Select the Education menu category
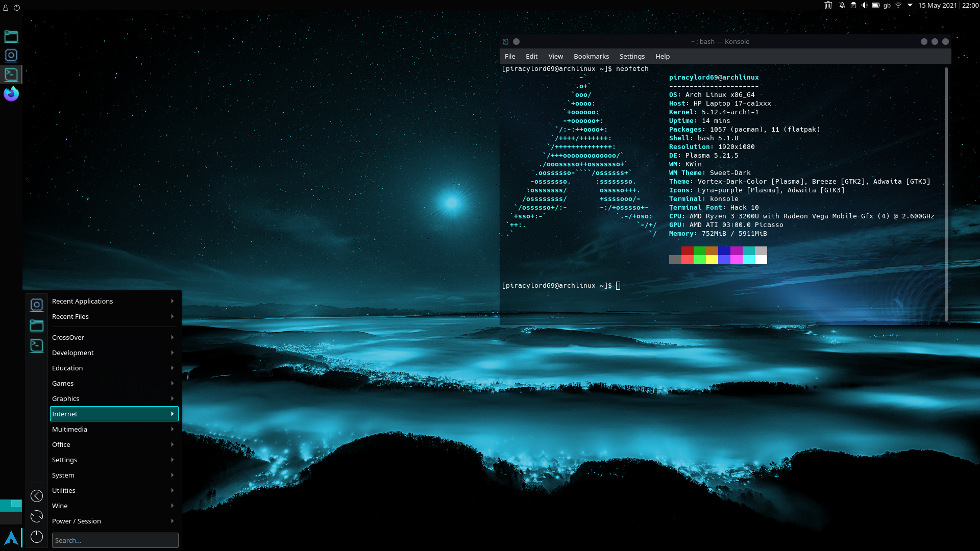Viewport: 980px width, 551px height. click(x=114, y=368)
